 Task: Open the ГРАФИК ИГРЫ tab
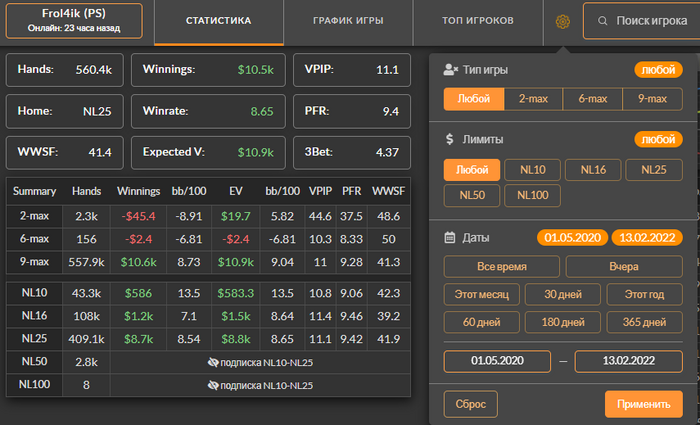348,21
